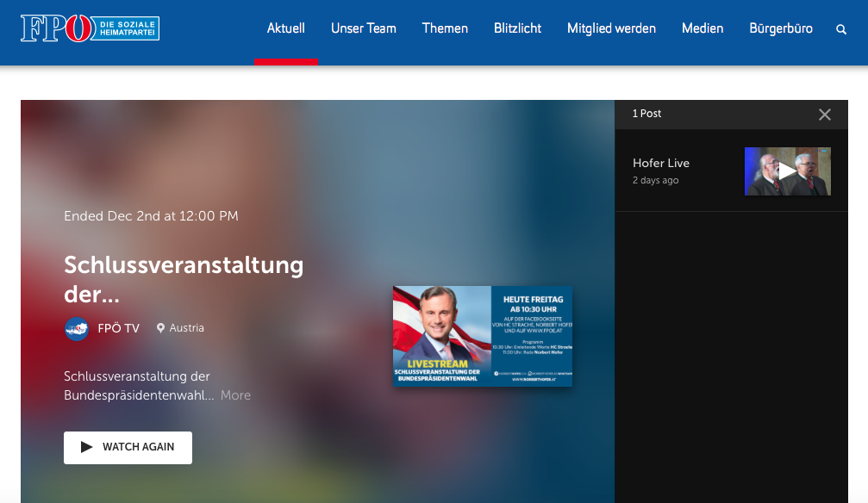This screenshot has width=868, height=503.
Task: Open the Medien menu item
Action: 702,28
